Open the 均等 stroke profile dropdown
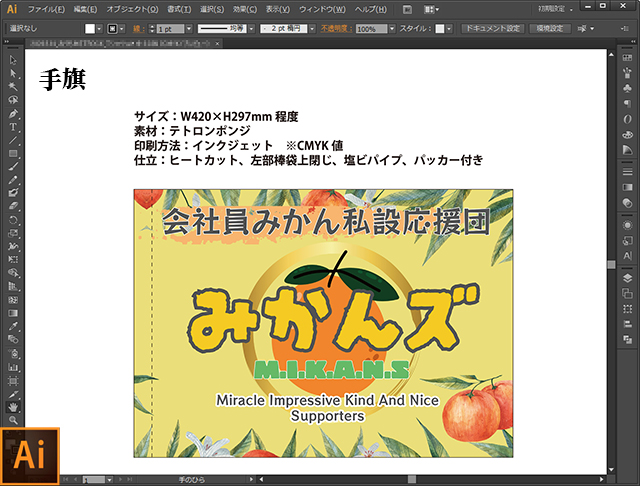The height and width of the screenshot is (486, 640). click(251, 29)
